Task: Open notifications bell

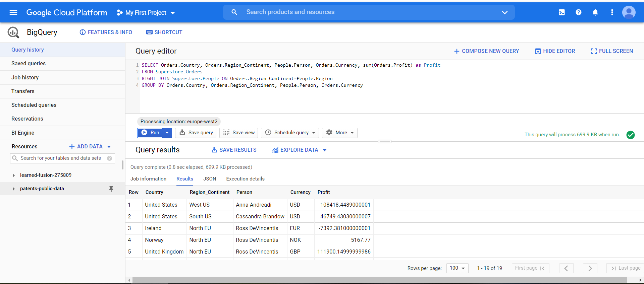Action: tap(595, 12)
